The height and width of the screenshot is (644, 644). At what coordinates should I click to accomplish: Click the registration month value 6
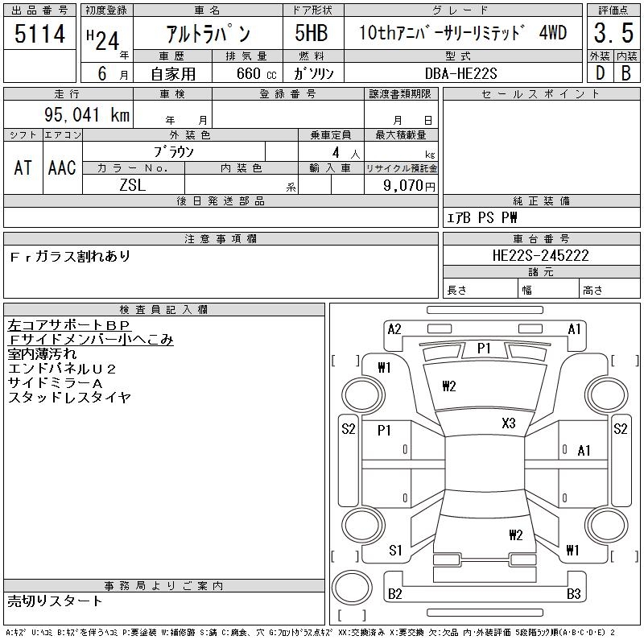102,74
